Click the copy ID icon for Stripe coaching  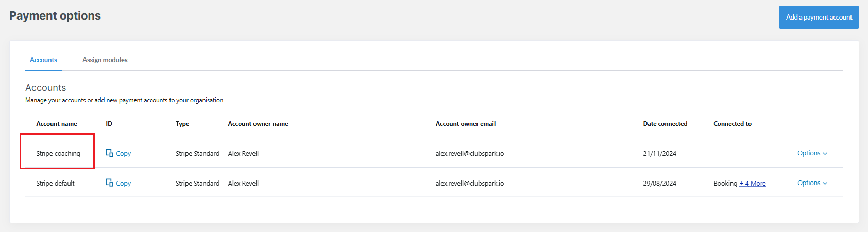(x=109, y=153)
